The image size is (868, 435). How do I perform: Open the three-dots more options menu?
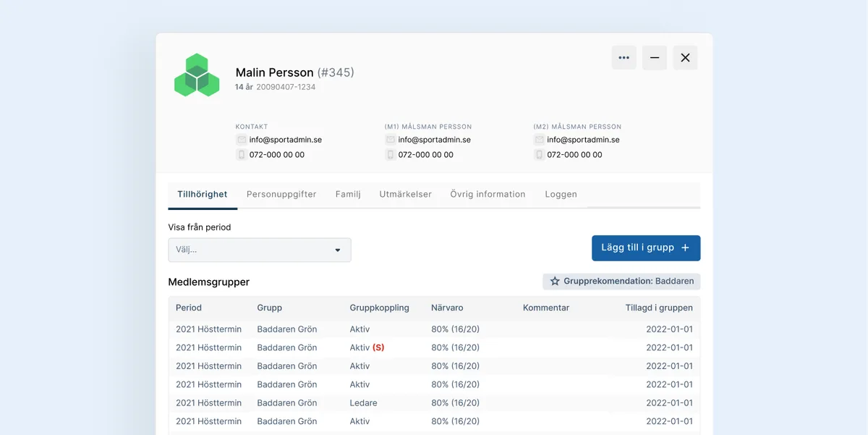(624, 58)
